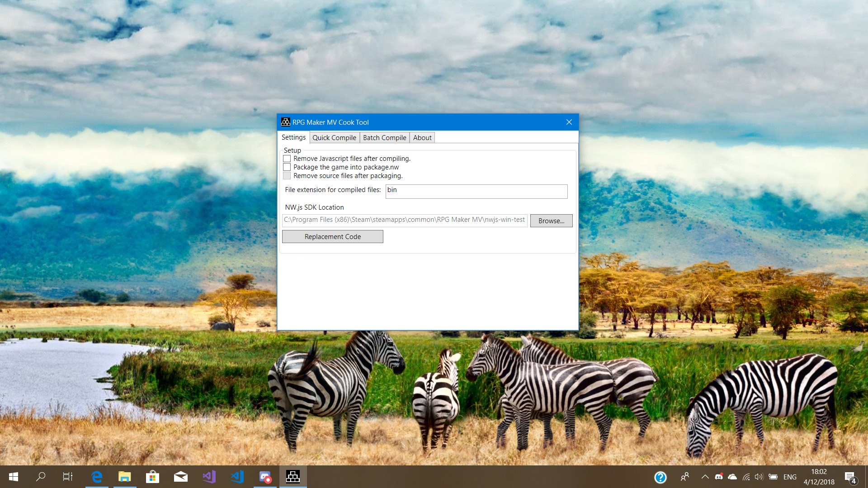Click the RPG Maker MV Cook Tool title icon
This screenshot has height=488, width=868.
click(286, 122)
